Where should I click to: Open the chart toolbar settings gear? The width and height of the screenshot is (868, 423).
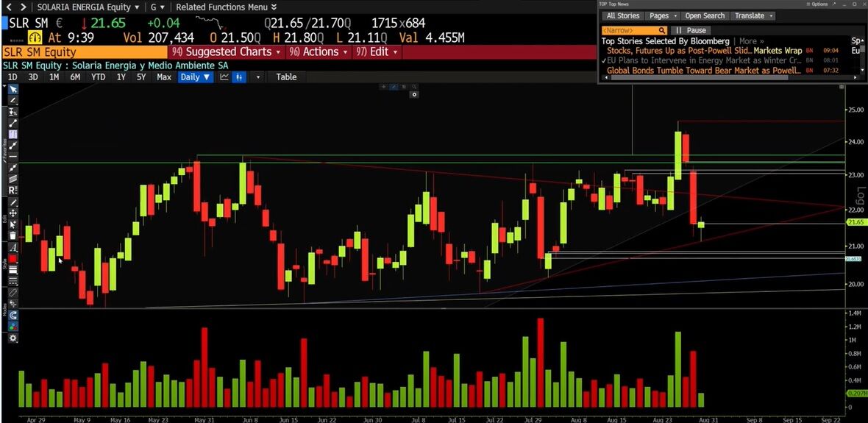[13, 338]
